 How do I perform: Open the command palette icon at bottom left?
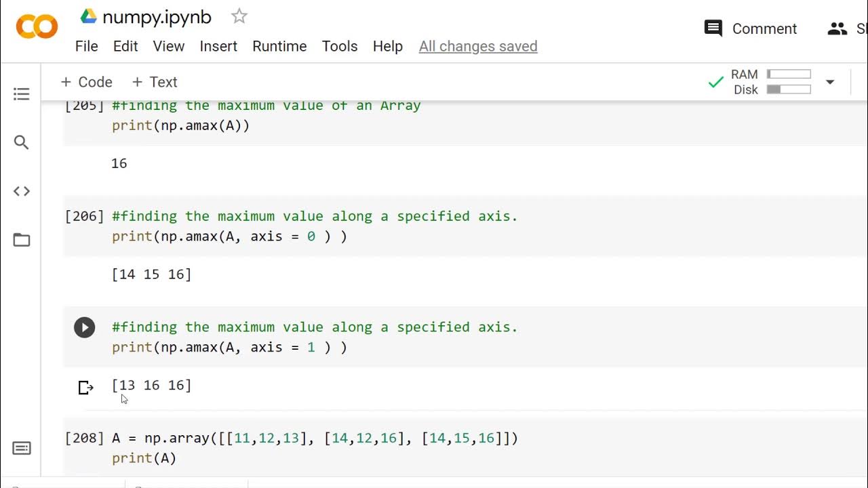tap(22, 448)
